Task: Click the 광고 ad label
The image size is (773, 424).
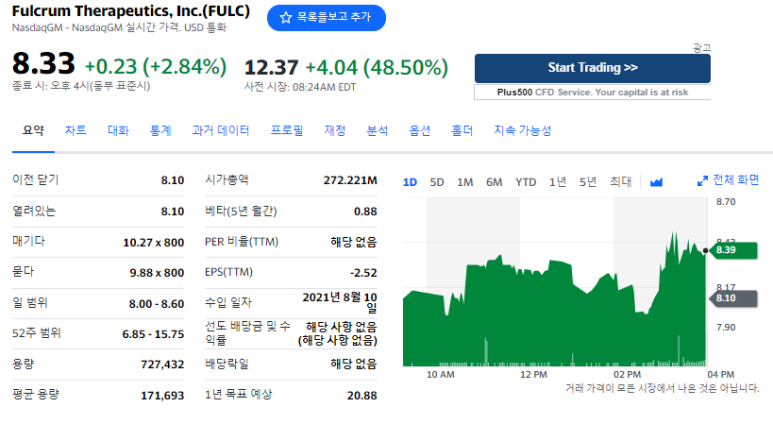Action: tap(702, 48)
